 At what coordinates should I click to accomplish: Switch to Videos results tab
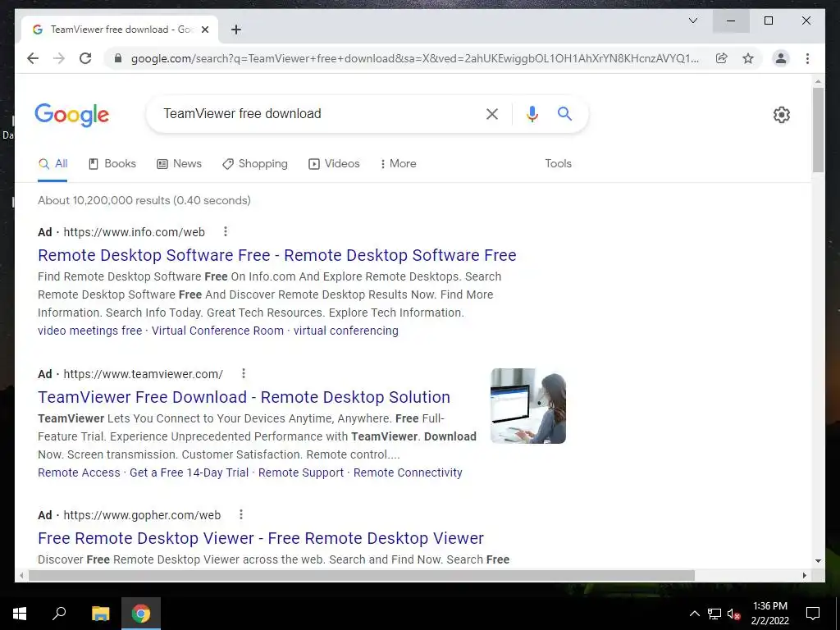(x=334, y=164)
